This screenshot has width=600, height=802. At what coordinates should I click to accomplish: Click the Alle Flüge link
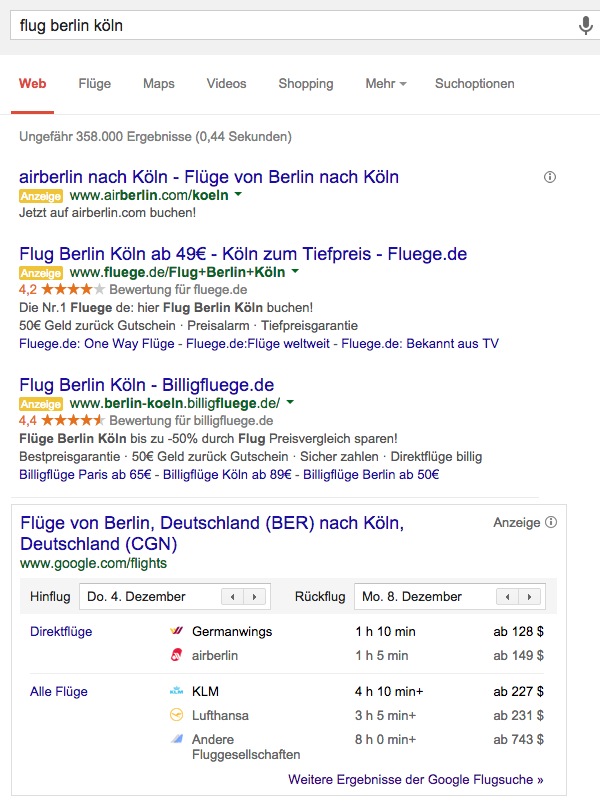(x=58, y=692)
